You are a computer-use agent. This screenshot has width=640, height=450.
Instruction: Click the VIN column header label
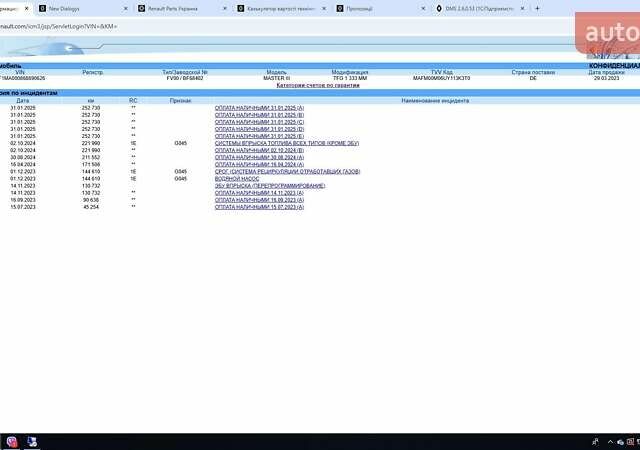[20, 72]
